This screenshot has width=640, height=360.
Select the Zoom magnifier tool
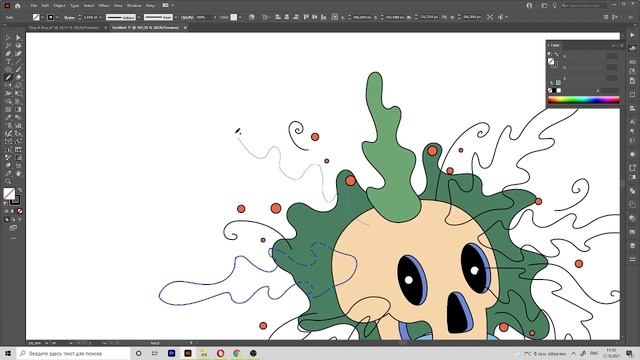point(8,182)
